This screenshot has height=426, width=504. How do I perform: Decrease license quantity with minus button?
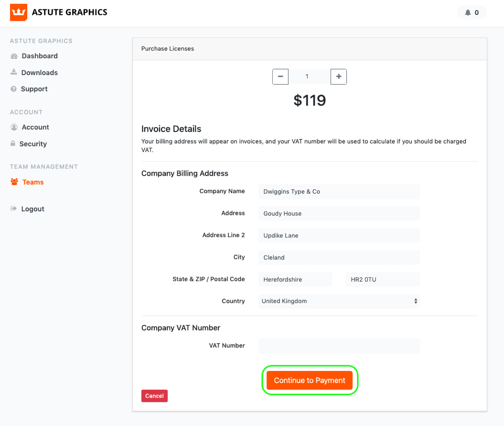tap(280, 76)
